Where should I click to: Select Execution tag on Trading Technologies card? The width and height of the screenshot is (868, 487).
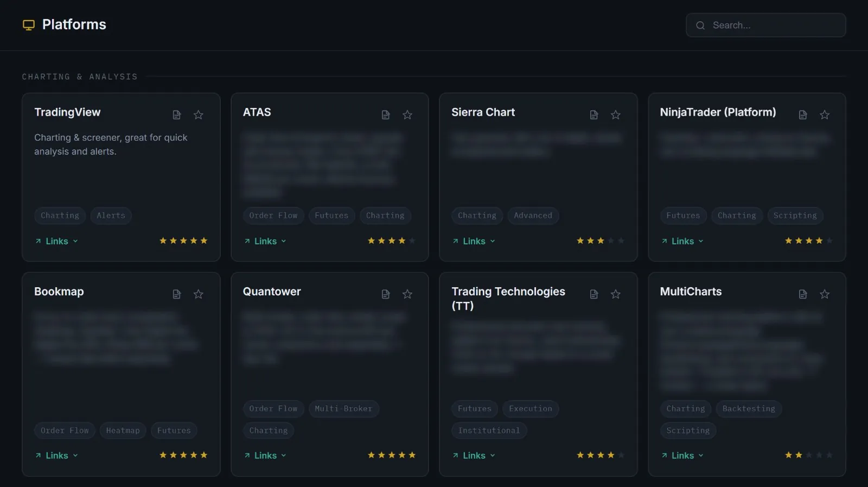(530, 409)
